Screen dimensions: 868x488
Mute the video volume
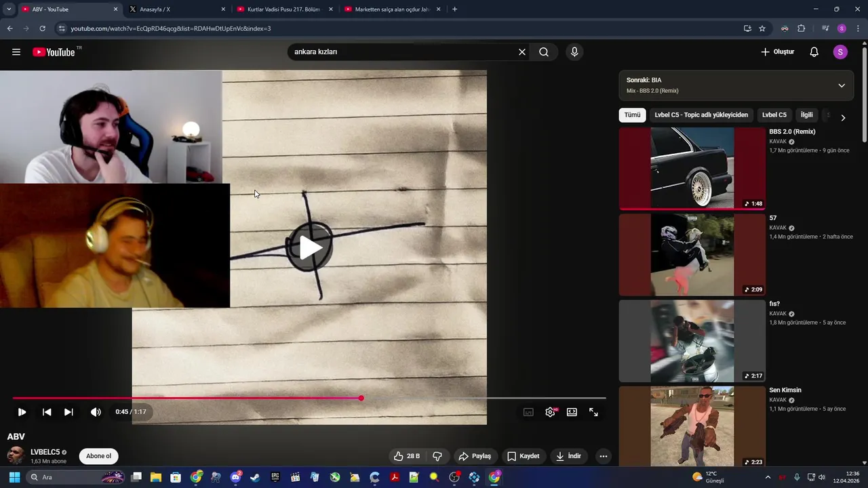(x=96, y=412)
